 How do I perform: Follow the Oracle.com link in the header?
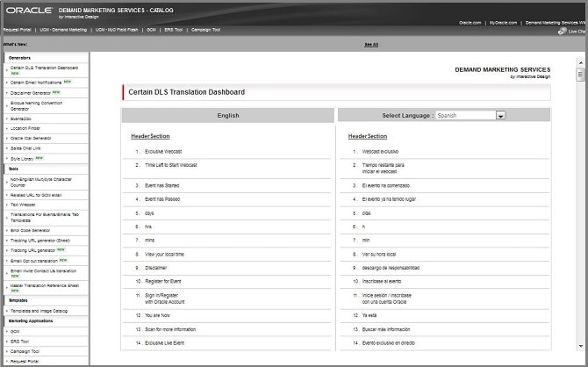tap(470, 23)
